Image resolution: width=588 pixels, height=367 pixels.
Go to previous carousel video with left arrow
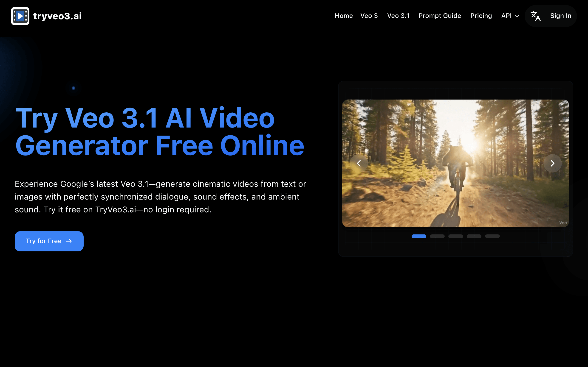[359, 163]
